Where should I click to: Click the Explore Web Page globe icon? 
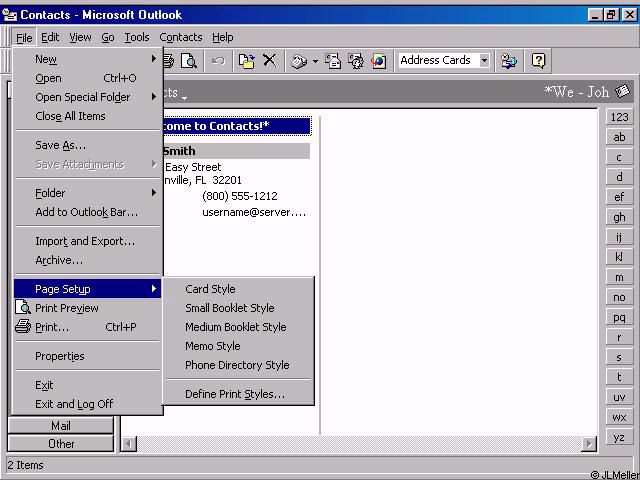point(379,61)
